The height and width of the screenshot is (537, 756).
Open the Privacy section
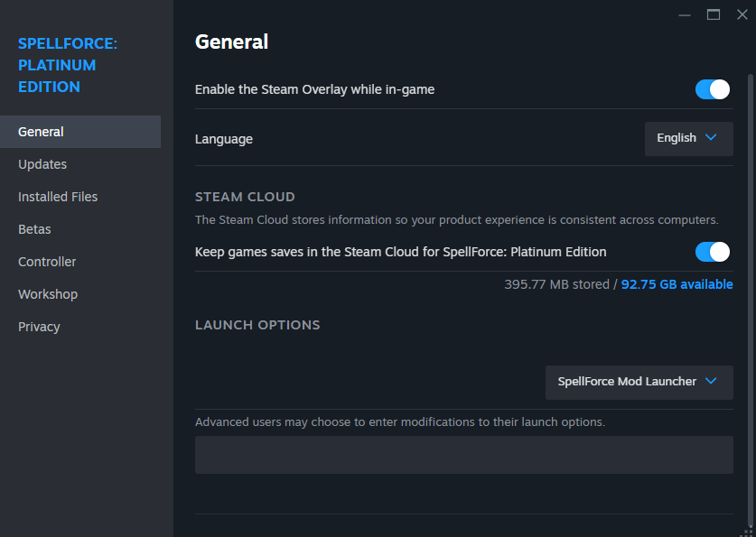(x=39, y=327)
